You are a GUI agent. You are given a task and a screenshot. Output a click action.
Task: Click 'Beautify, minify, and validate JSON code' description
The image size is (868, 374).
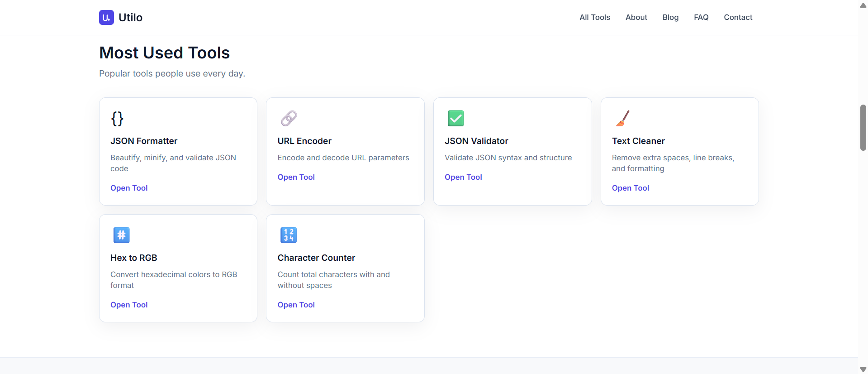click(x=173, y=163)
